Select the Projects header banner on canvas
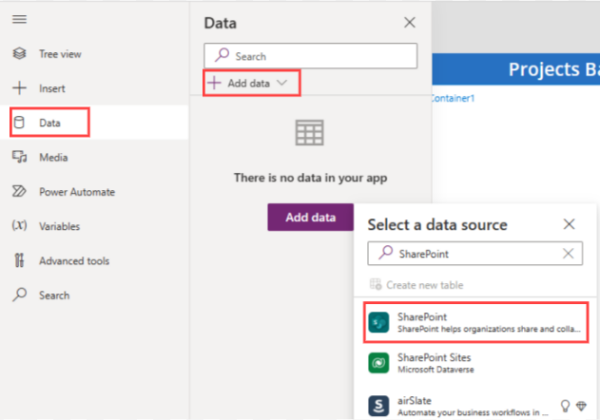 point(516,69)
